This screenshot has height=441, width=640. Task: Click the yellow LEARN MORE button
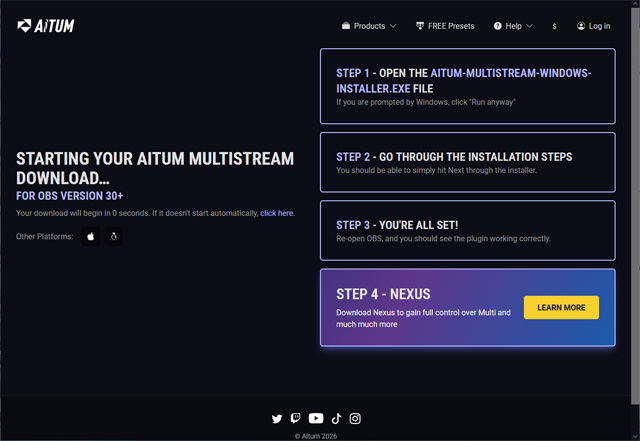pyautogui.click(x=561, y=307)
